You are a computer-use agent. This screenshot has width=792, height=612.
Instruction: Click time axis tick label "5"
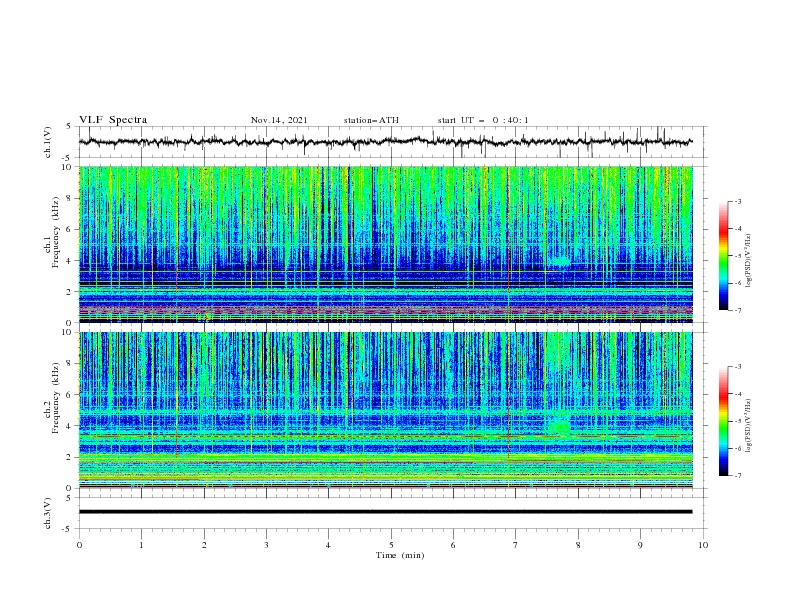[391, 545]
